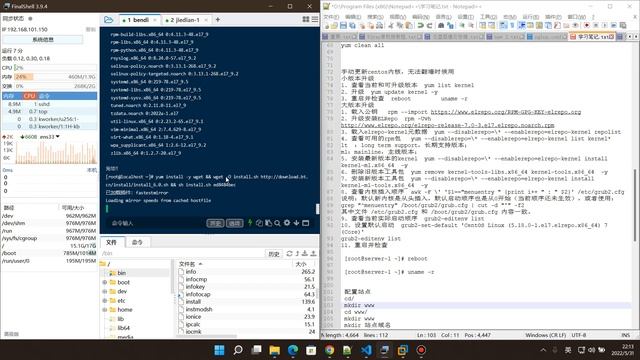Image resolution: width=640 pixels, height=360 pixels.
Task: Click Notepad++ Cut icon
Action: click(x=391, y=26)
